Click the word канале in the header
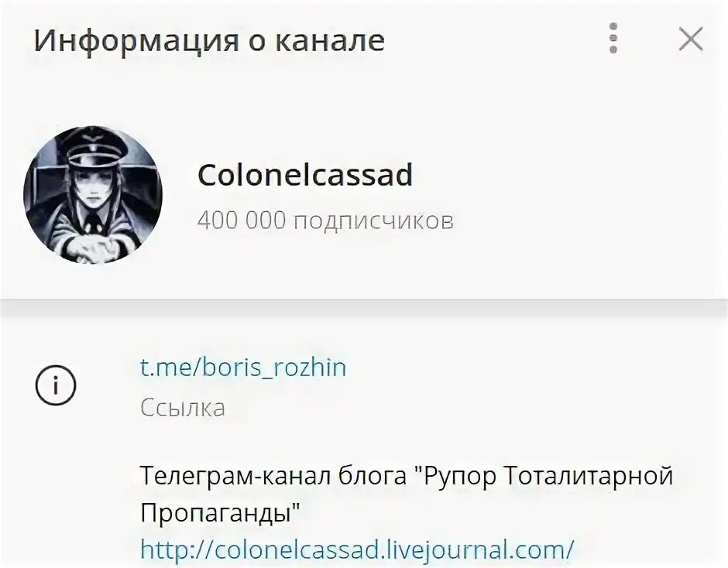Image resolution: width=728 pixels, height=568 pixels. point(330,40)
